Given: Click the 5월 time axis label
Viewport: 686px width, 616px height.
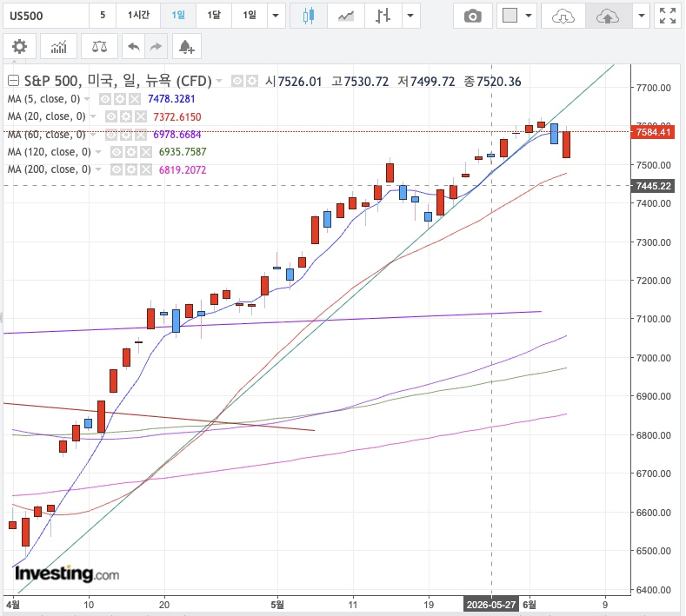Looking at the screenshot, I should point(277,605).
